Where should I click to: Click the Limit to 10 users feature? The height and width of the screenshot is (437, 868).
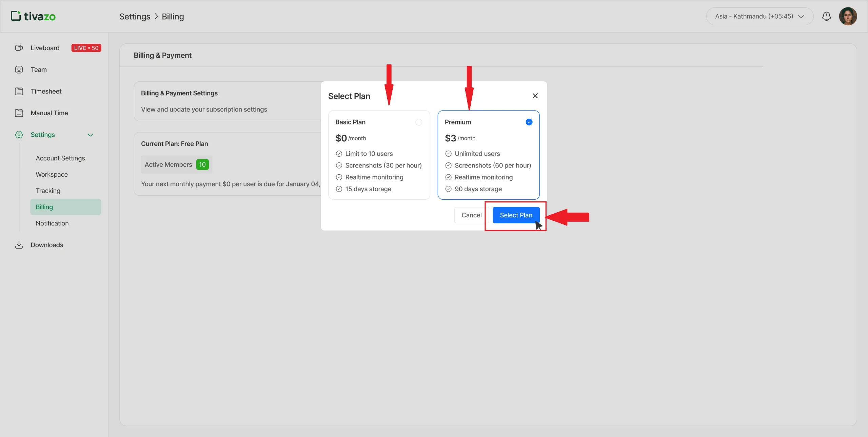369,154
